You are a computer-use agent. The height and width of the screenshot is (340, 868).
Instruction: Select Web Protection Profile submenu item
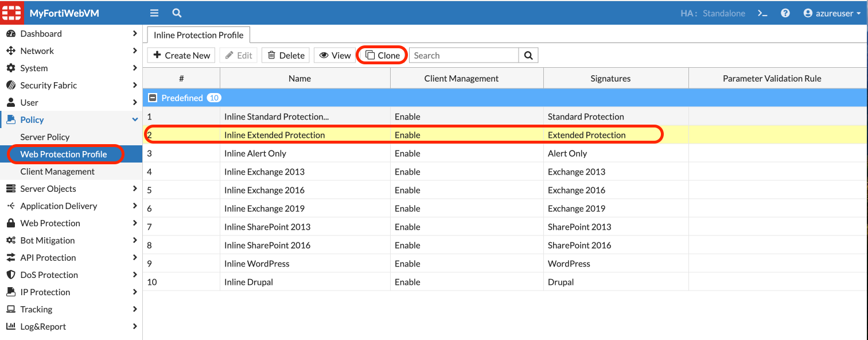pyautogui.click(x=71, y=154)
